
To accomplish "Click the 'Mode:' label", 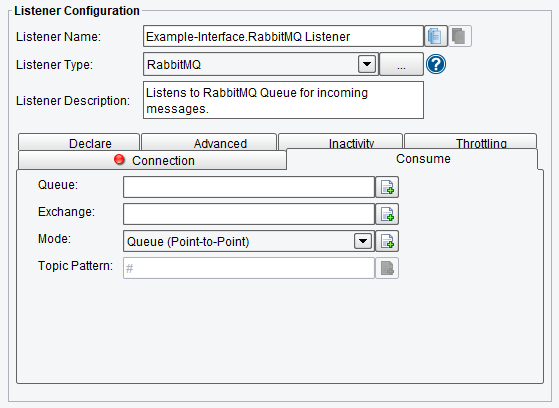I will point(55,239).
